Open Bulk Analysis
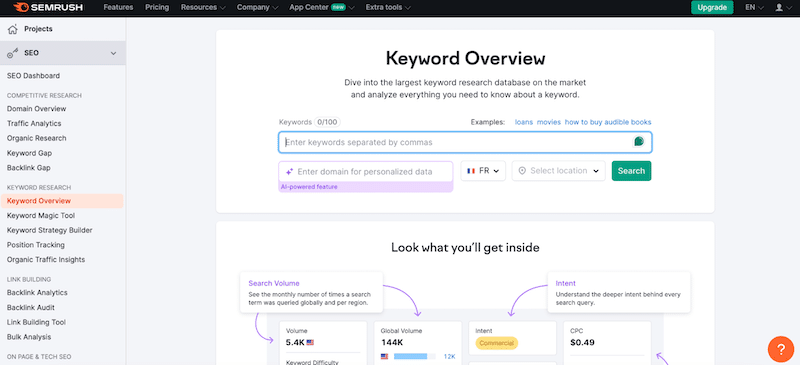The height and width of the screenshot is (365, 800). point(29,337)
